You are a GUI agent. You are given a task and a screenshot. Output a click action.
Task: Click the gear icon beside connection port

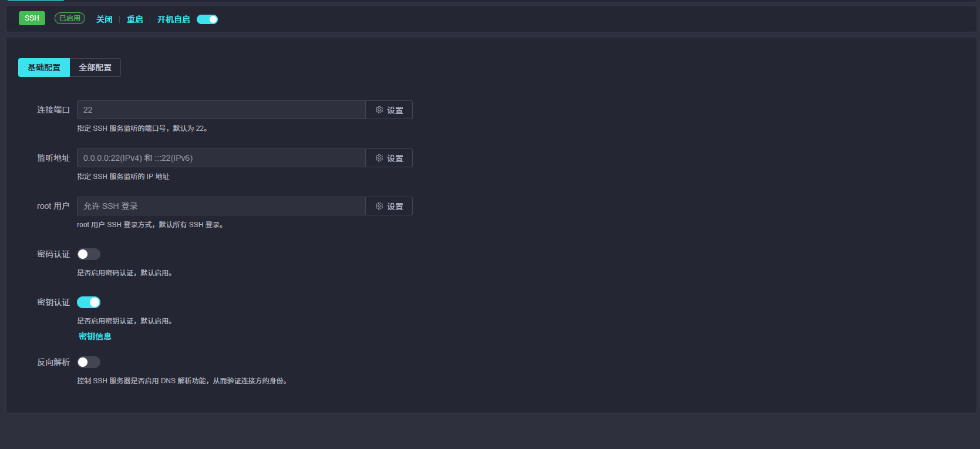point(379,110)
